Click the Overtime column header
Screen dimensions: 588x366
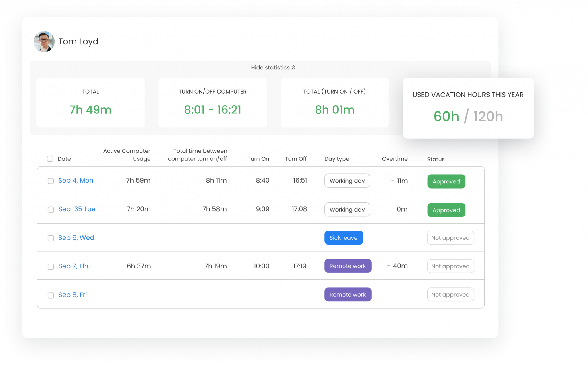coord(394,159)
